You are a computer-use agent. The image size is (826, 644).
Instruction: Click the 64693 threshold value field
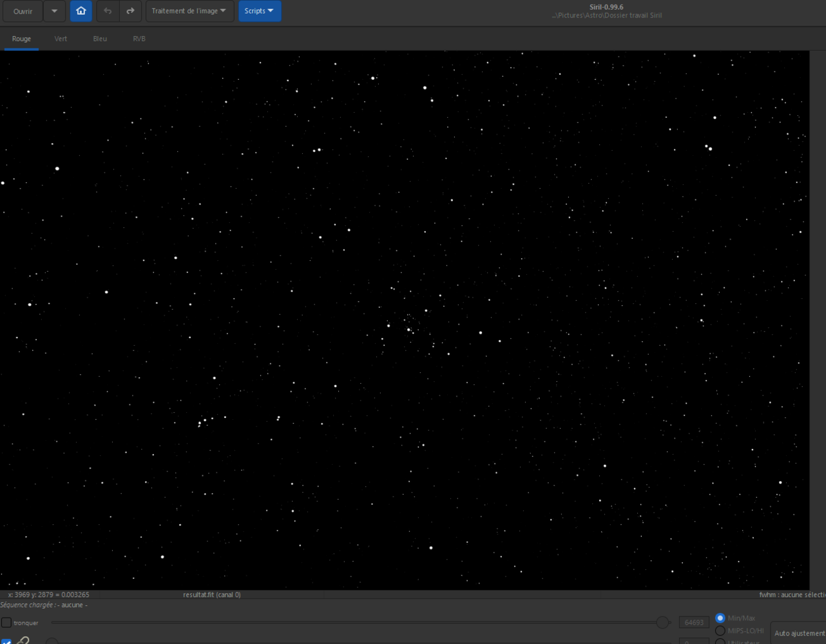coord(694,622)
